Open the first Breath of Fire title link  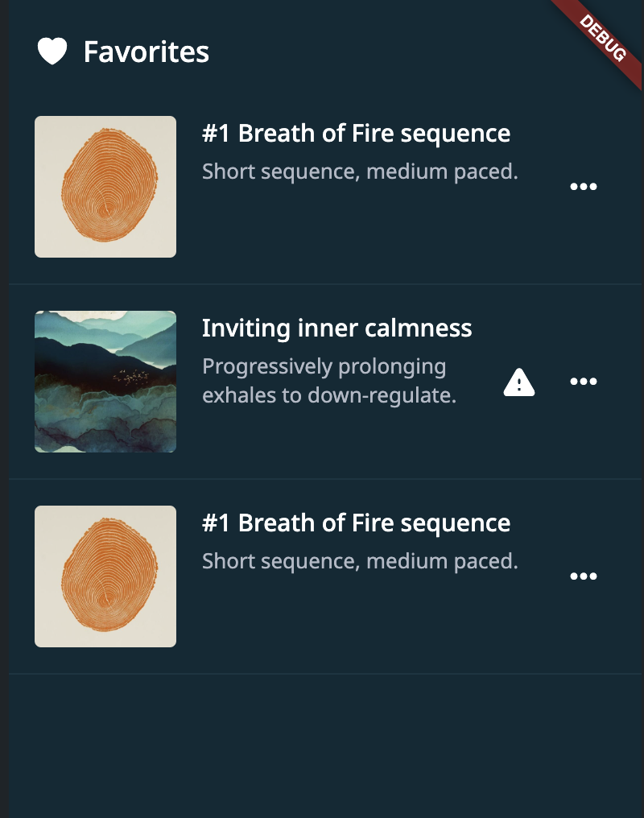357,133
